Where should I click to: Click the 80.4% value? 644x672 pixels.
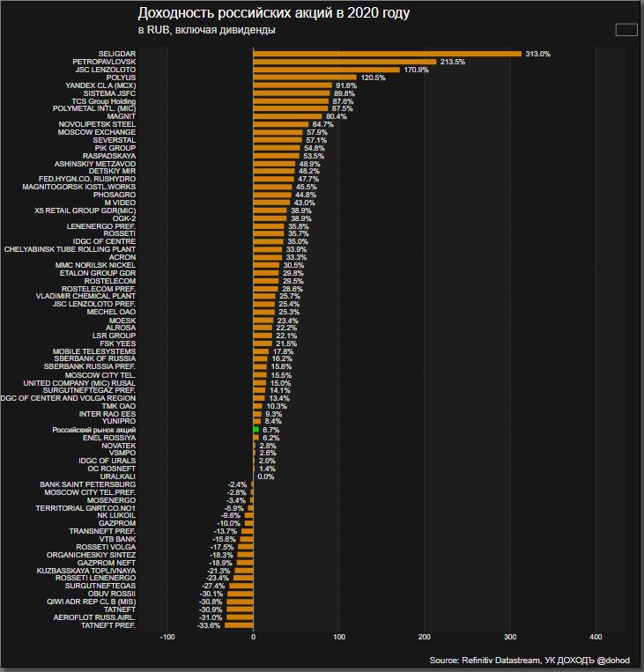coord(337,116)
